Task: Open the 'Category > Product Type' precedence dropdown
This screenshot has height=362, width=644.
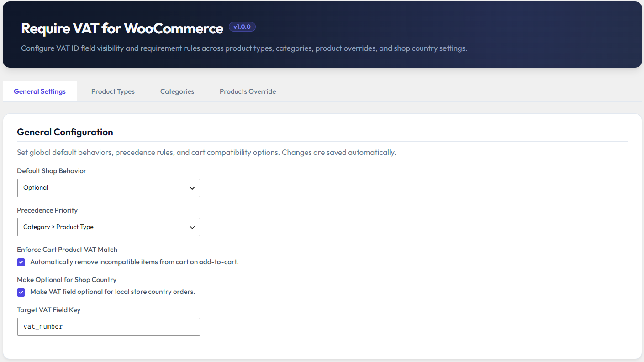Action: tap(109, 227)
